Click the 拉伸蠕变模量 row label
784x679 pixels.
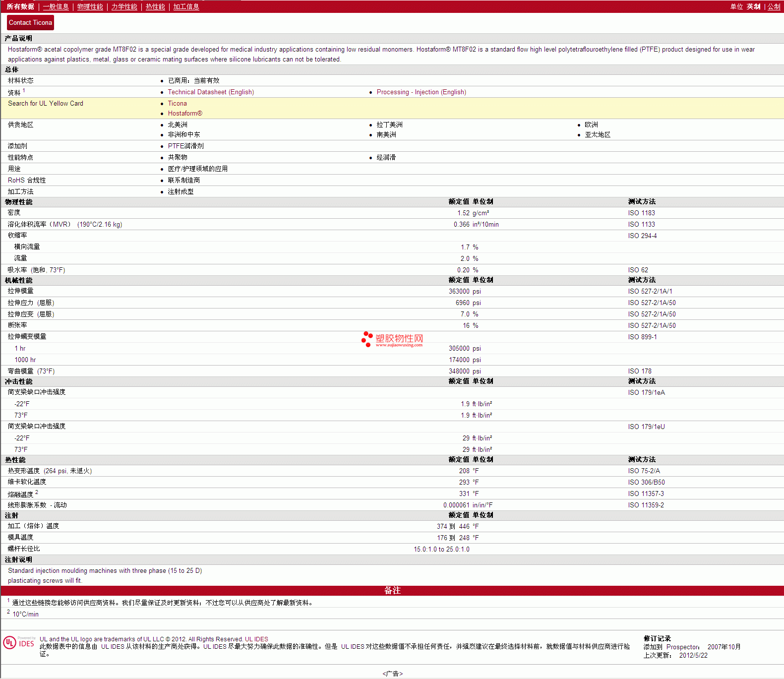click(x=27, y=336)
